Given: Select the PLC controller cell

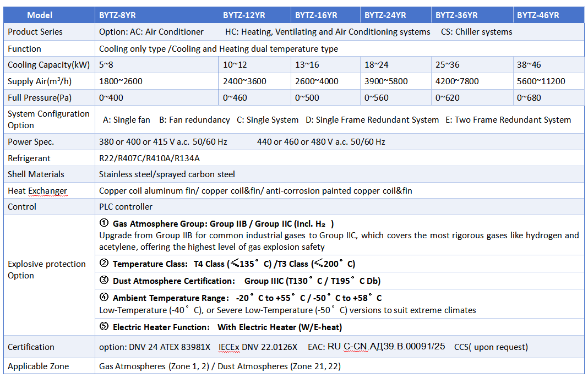Looking at the screenshot, I should [x=126, y=207].
